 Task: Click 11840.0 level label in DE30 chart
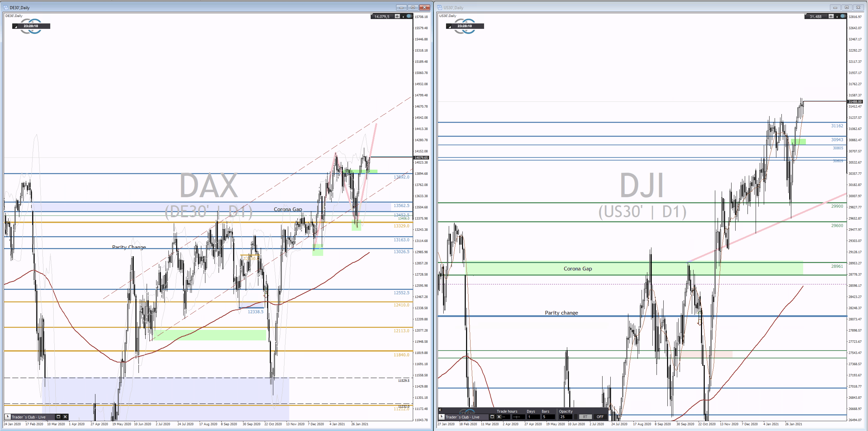click(x=402, y=355)
